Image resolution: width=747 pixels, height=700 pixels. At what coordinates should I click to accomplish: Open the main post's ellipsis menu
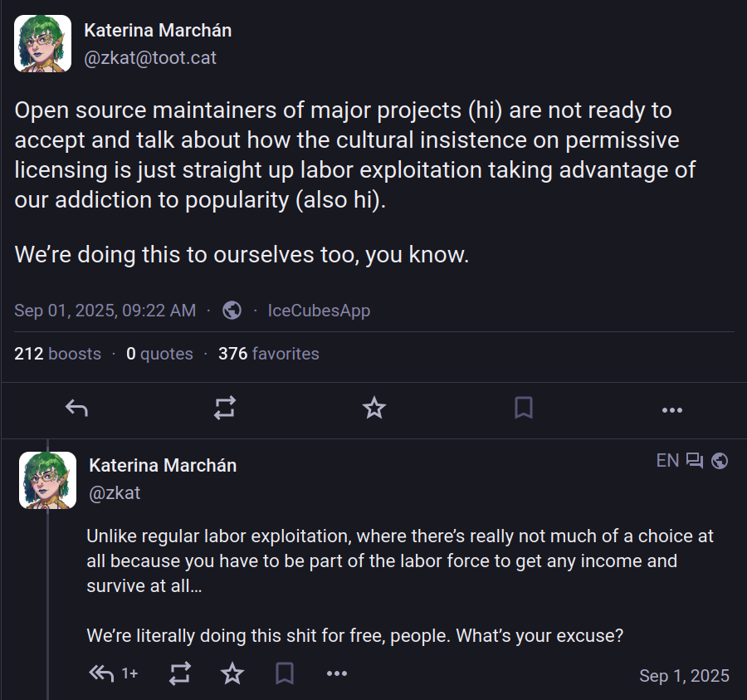click(x=672, y=409)
